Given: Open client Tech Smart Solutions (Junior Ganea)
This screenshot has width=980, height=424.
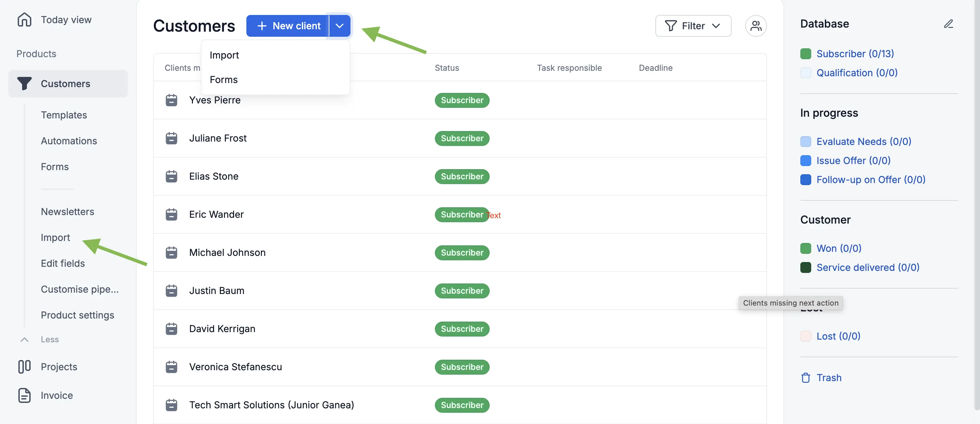Looking at the screenshot, I should tap(272, 405).
